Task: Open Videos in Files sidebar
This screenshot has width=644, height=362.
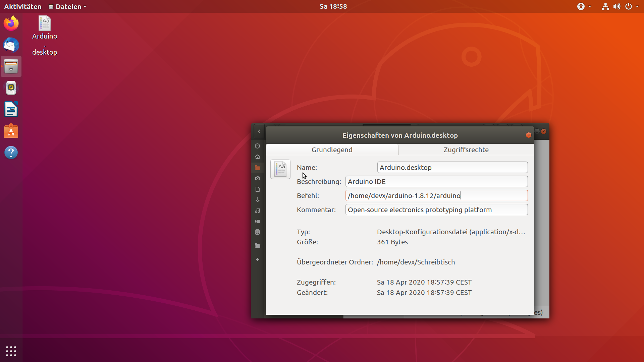Action: (x=258, y=221)
